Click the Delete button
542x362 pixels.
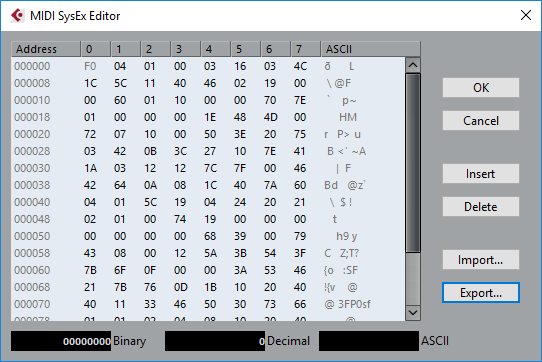pos(480,207)
